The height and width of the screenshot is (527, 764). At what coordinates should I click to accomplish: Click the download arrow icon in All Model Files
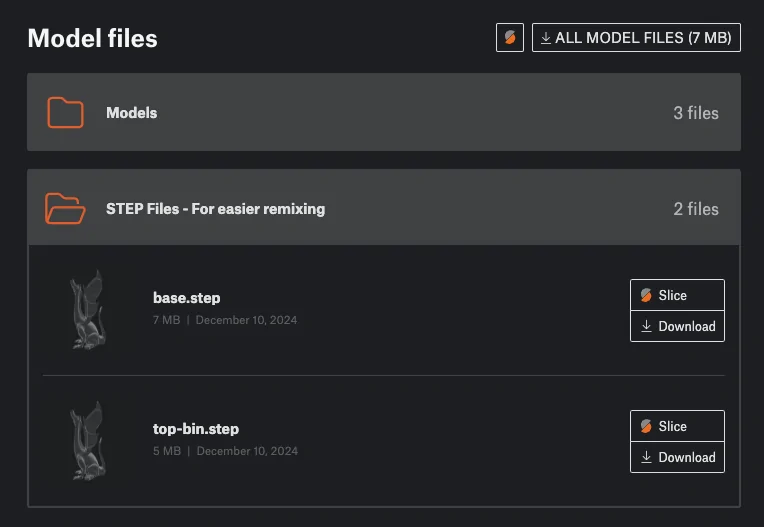click(546, 38)
